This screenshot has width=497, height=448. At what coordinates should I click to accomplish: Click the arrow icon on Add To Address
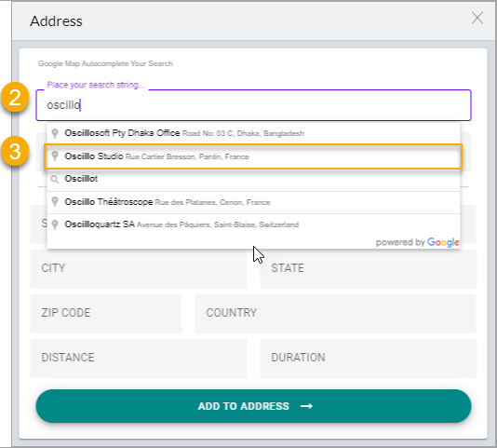click(306, 406)
